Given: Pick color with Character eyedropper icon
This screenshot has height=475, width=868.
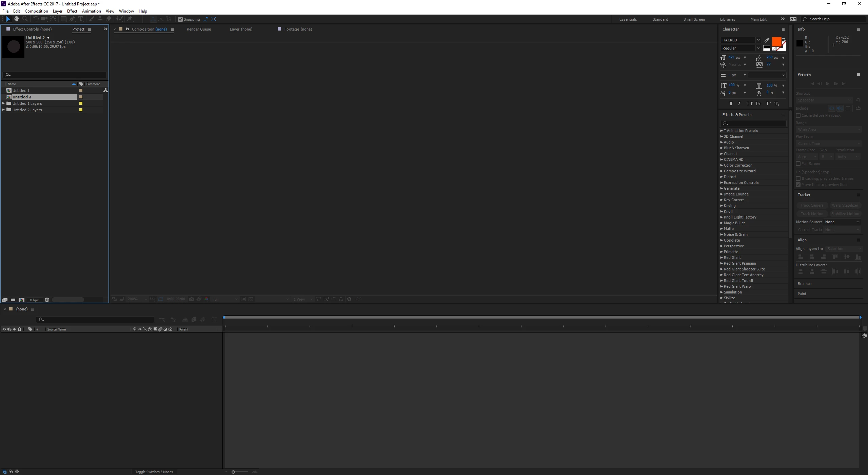Looking at the screenshot, I should click(767, 40).
